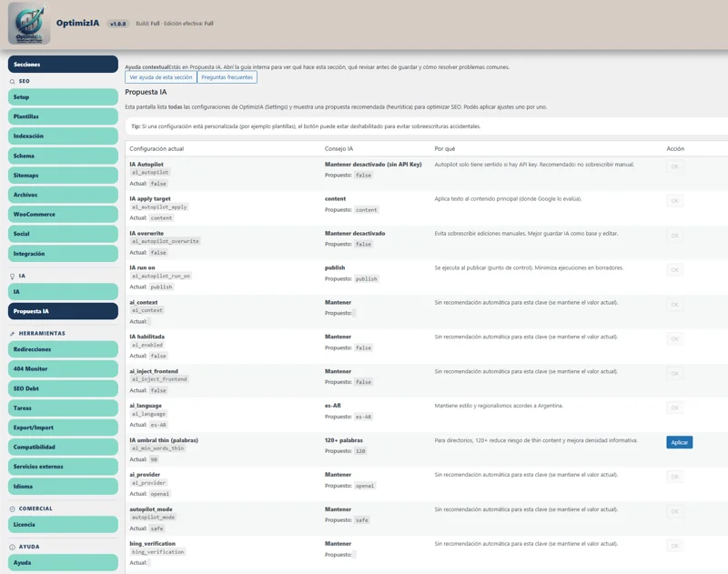Click the disabled OK button for IA Autopilot
Image resolution: width=728 pixels, height=574 pixels.
pyautogui.click(x=674, y=166)
